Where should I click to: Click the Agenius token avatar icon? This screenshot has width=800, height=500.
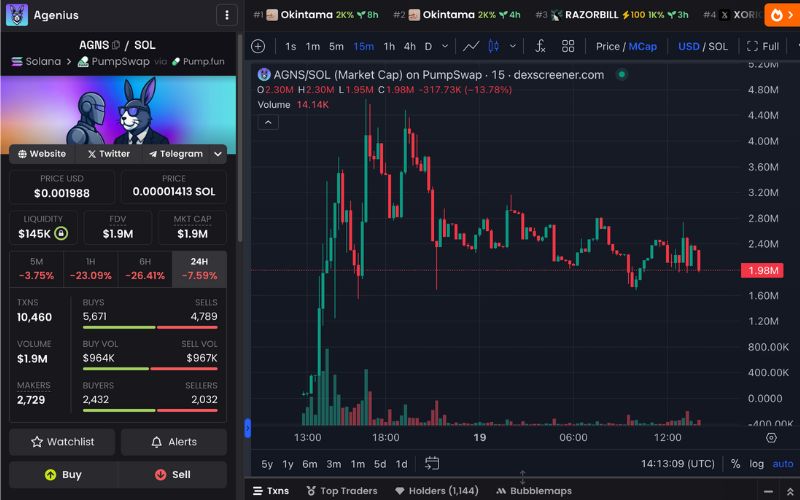coord(16,15)
